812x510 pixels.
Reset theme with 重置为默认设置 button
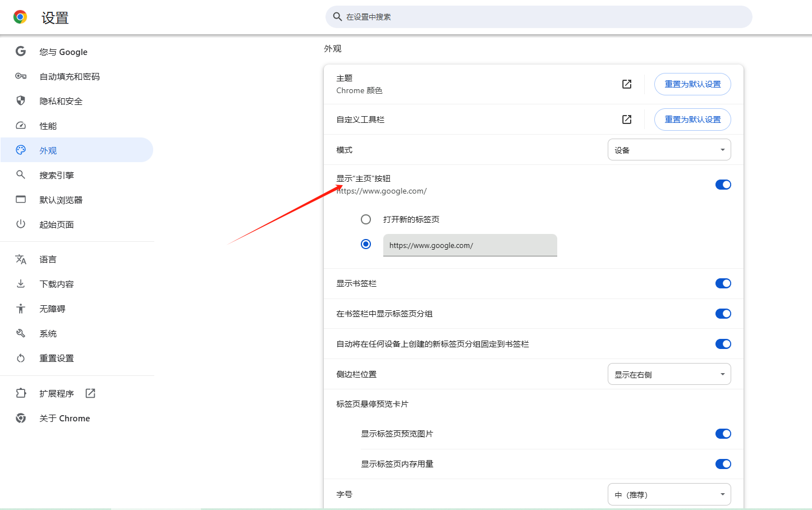pyautogui.click(x=692, y=84)
